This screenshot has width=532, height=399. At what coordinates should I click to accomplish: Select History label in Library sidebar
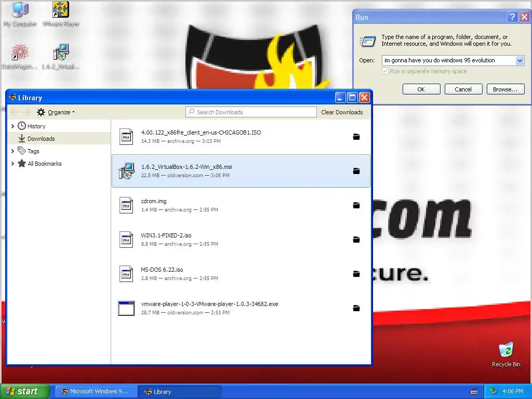(x=36, y=126)
